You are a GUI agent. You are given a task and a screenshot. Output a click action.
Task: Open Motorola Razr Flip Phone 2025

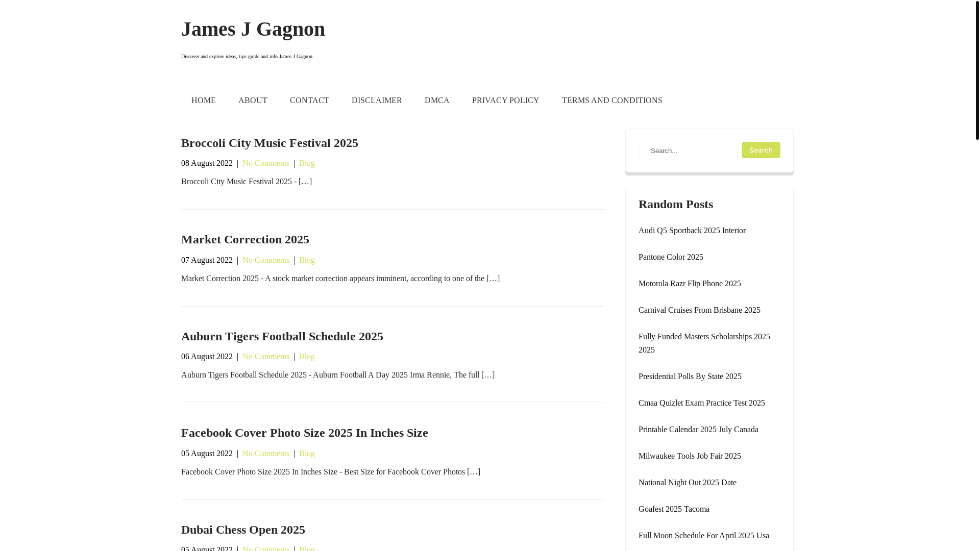[x=690, y=284]
